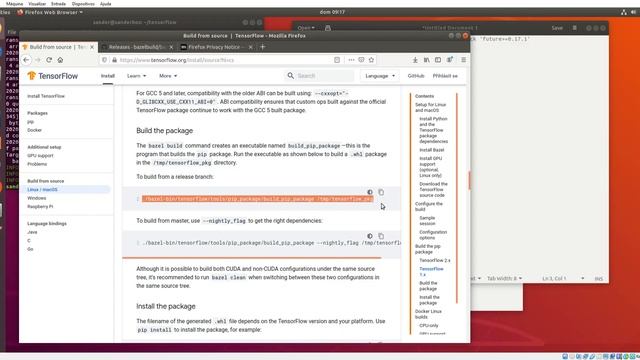Toggle dark theme on nightly_flag code block
Screen dimensions: 640x360
pos(370,236)
